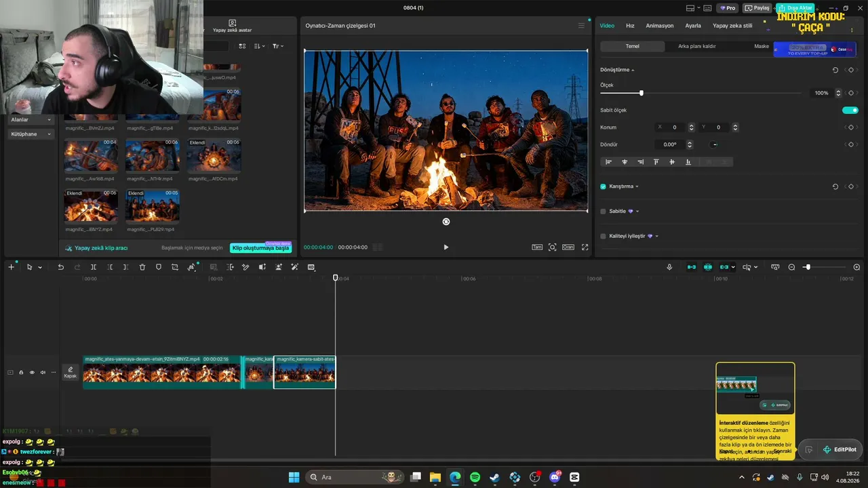The width and height of the screenshot is (868, 488).
Task: Toggle the Sabit ölçek switch
Action: (850, 110)
